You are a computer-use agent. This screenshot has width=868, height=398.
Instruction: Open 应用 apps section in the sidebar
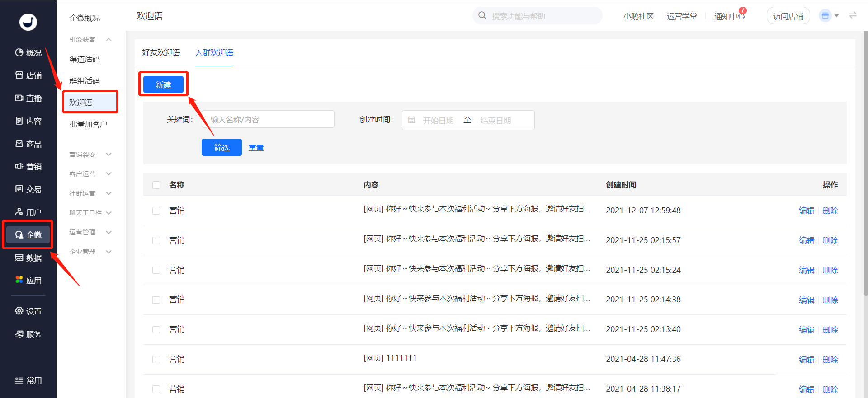click(x=28, y=281)
